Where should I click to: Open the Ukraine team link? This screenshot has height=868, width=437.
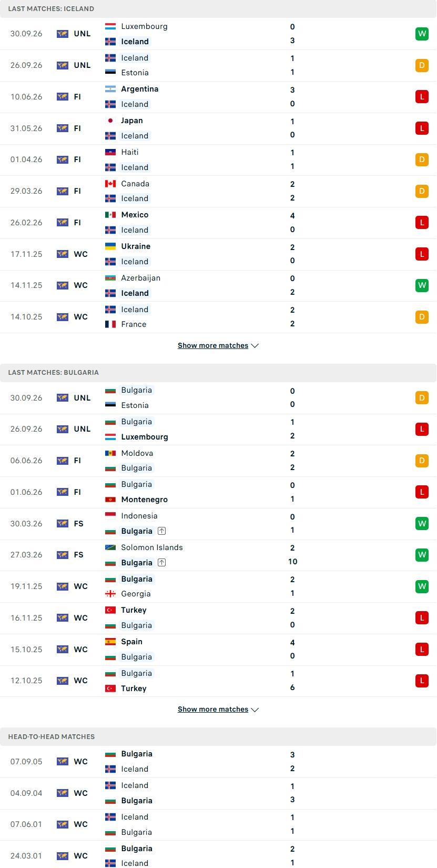coord(136,246)
